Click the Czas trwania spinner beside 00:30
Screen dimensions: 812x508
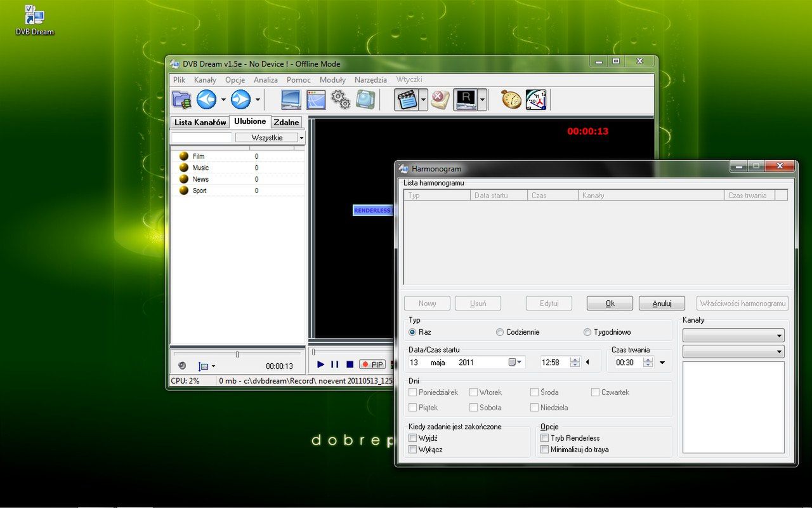[x=648, y=363]
